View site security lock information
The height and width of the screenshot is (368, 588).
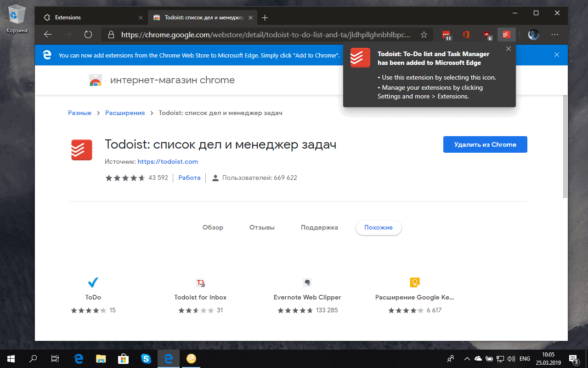point(111,34)
